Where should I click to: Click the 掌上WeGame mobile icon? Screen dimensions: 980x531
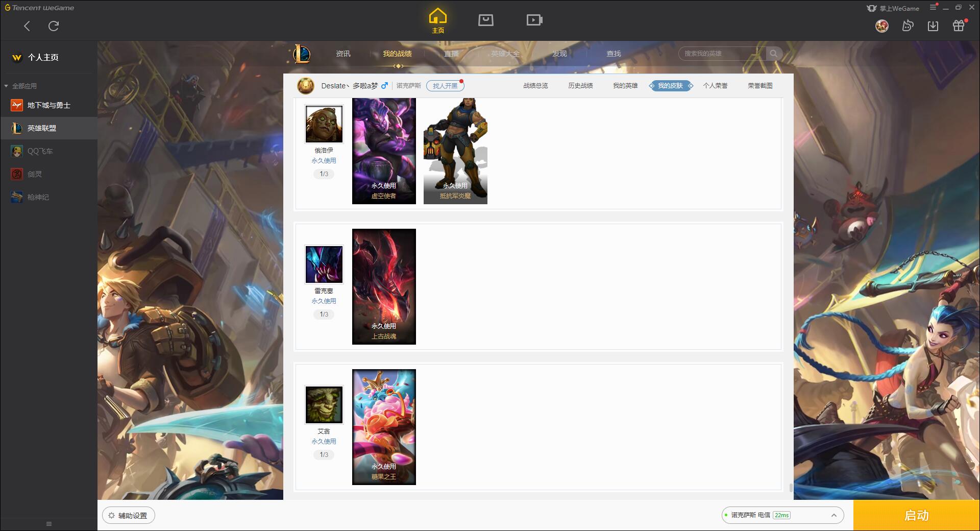(x=893, y=8)
